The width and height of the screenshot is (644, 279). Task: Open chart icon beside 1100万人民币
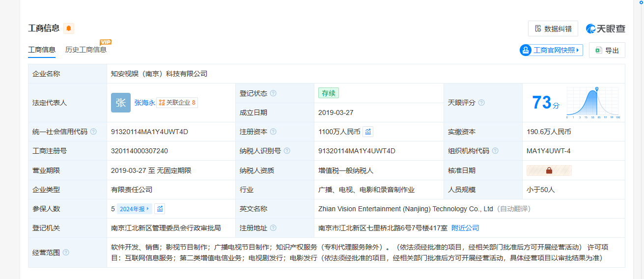pos(368,132)
